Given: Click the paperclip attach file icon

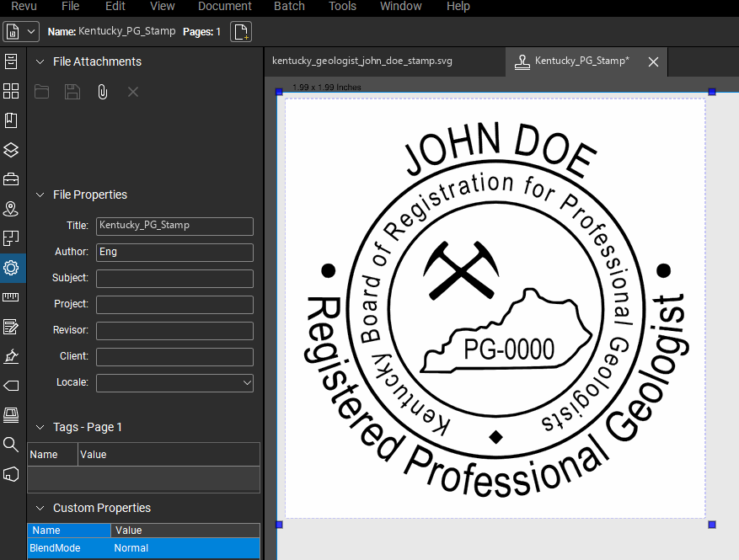Looking at the screenshot, I should [x=102, y=92].
